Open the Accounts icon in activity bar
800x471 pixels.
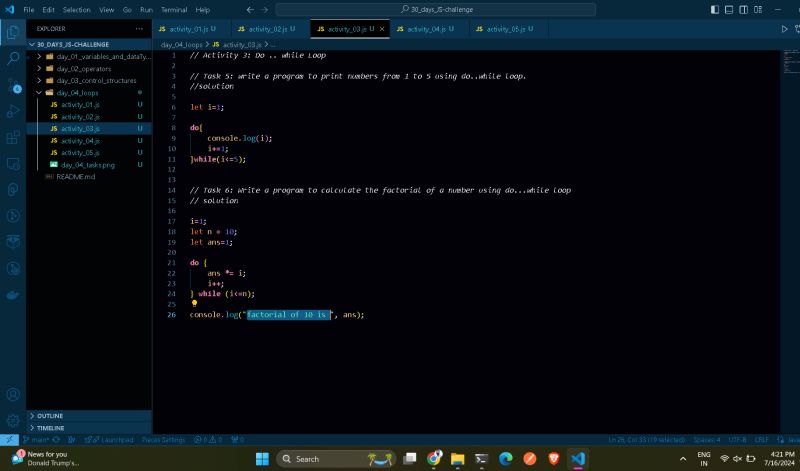coord(13,394)
